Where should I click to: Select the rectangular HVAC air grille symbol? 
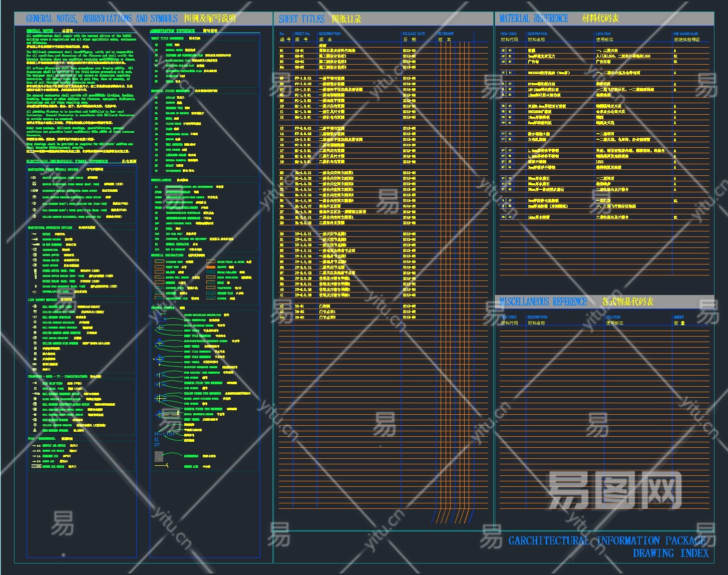[x=36, y=466]
